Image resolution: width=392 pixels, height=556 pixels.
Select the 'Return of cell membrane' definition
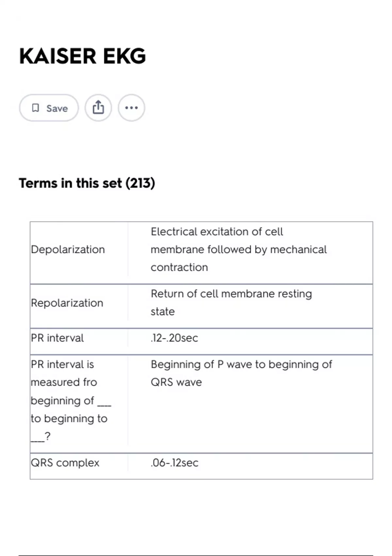[231, 303]
